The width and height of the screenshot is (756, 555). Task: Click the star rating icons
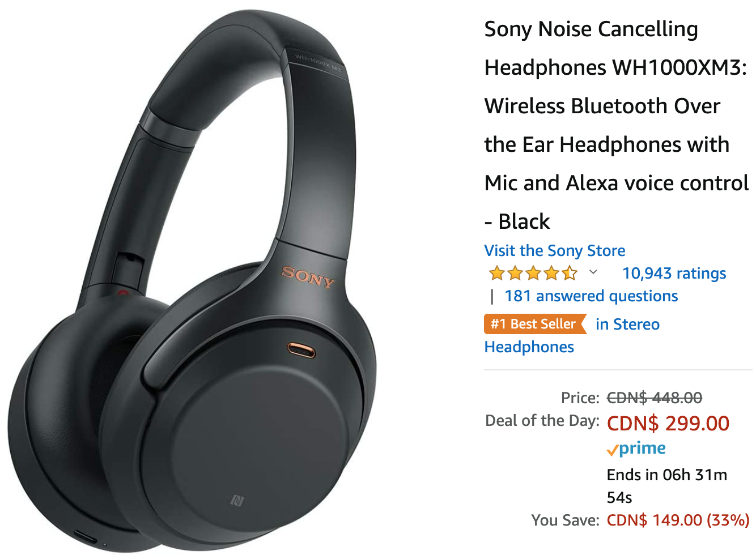coord(533,274)
